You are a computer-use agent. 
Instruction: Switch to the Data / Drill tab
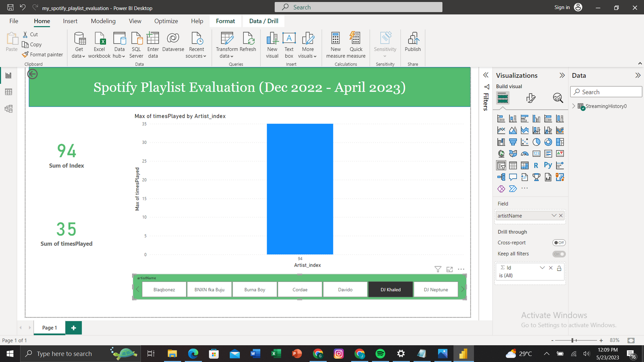point(264,21)
